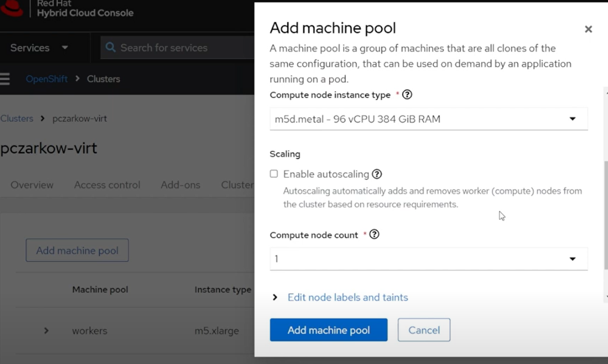Switch to the Access control tab
The height and width of the screenshot is (364, 608).
tap(107, 185)
